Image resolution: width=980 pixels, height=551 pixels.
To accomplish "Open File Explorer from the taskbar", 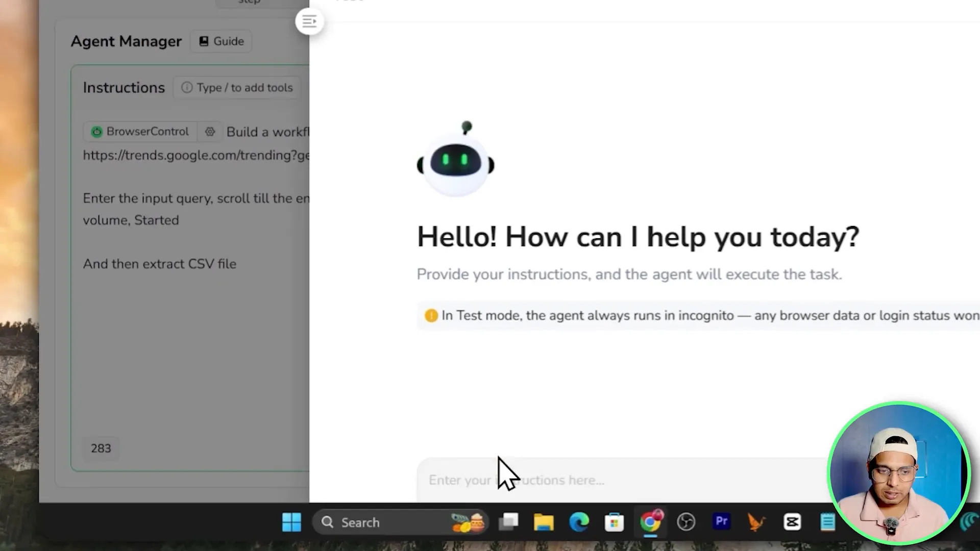I will 544,522.
